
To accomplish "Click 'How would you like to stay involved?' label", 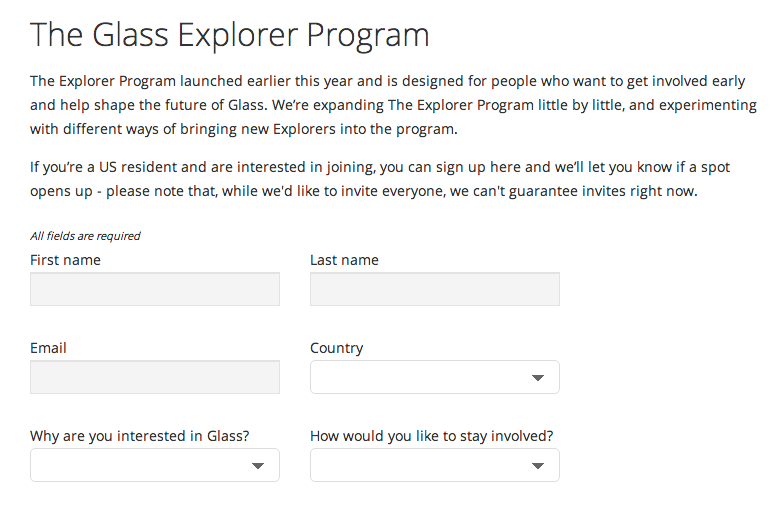I will coord(431,436).
